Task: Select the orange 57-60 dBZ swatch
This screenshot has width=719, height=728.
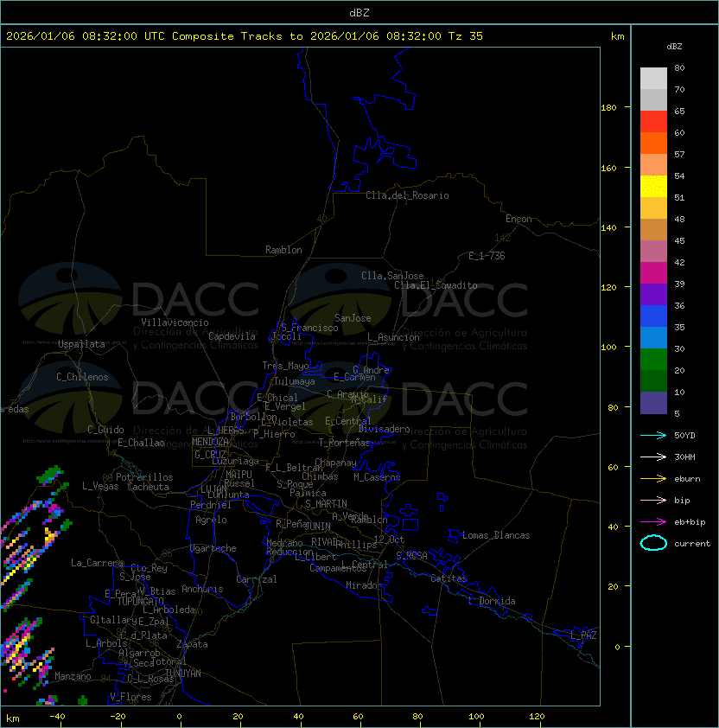Action: pos(653,143)
